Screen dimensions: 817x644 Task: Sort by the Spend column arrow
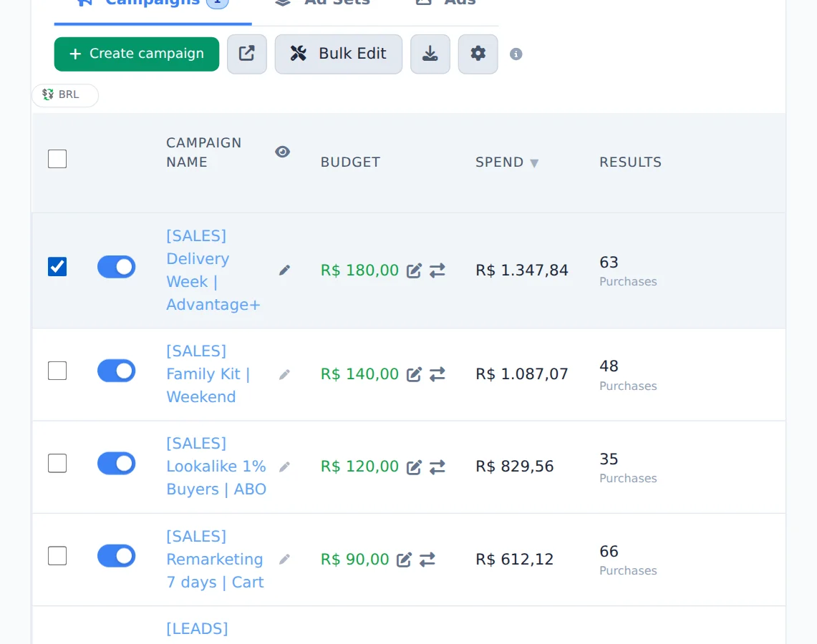534,163
